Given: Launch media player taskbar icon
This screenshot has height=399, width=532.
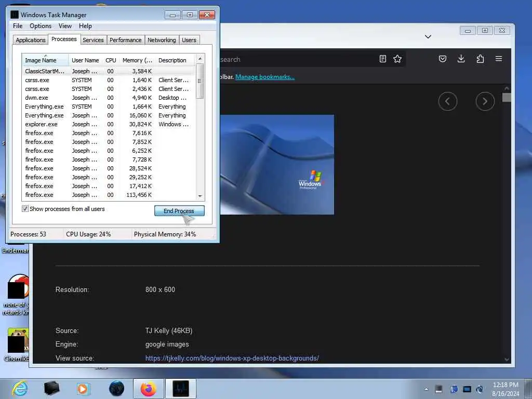Looking at the screenshot, I should point(83,389).
